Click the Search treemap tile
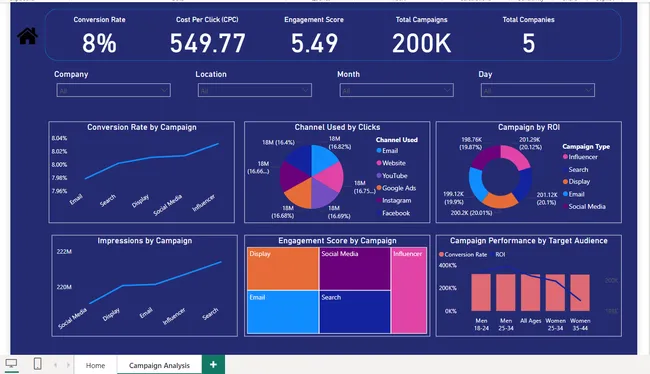650x374 pixels. (x=355, y=312)
